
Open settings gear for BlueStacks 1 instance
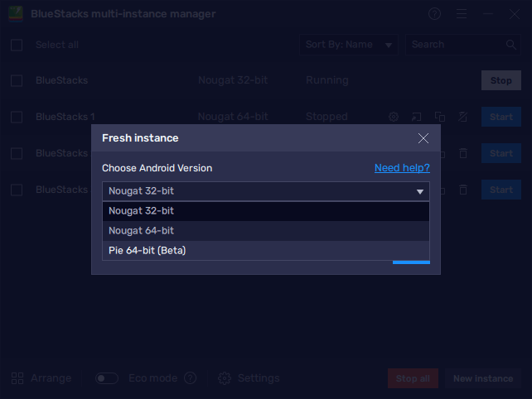[394, 117]
